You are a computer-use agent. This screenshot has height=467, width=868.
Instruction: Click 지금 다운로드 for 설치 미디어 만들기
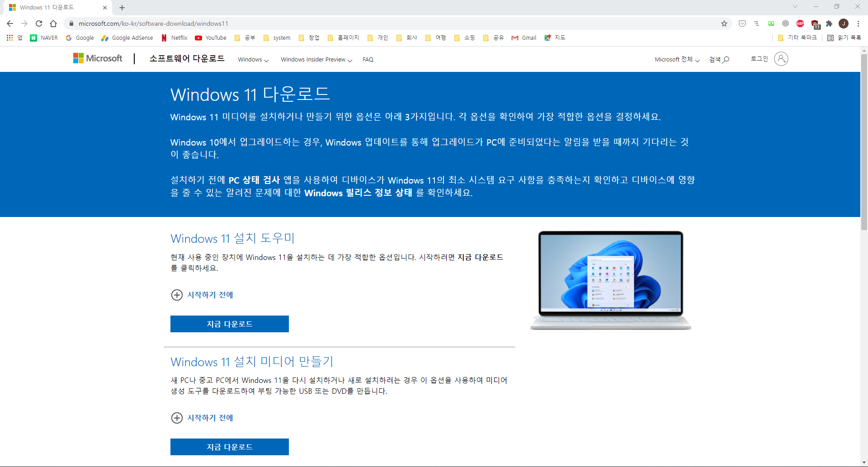230,447
